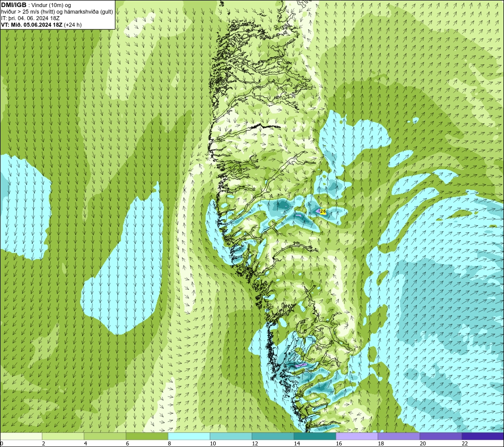Click the legend scale label '18'
The width and height of the screenshot is (504, 447).
point(381,443)
